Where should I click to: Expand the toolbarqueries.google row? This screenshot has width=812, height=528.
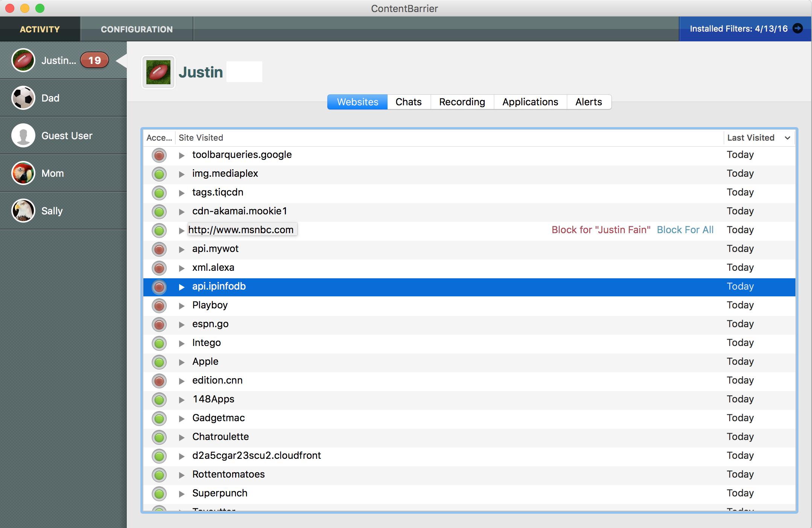182,155
